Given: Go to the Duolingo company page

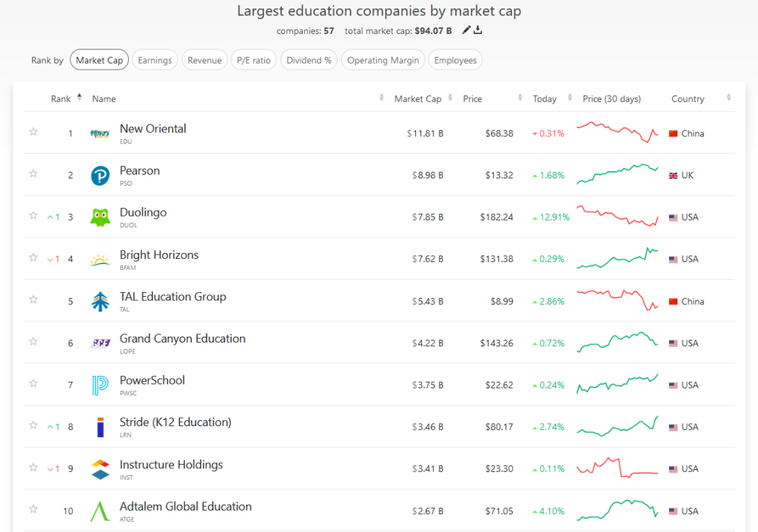Looking at the screenshot, I should pyautogui.click(x=143, y=212).
